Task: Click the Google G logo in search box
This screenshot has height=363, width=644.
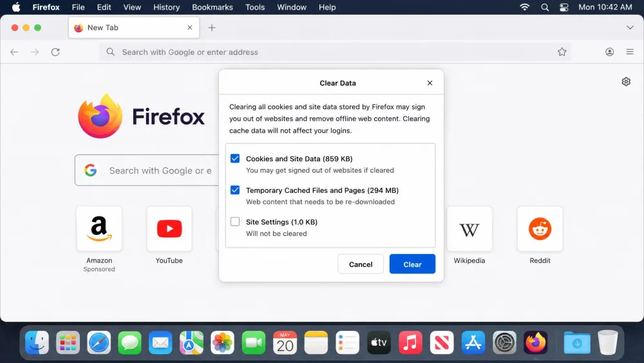Action: 91,170
